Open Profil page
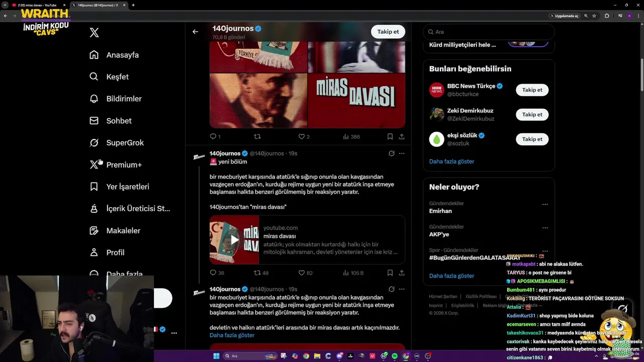This screenshot has height=362, width=644. tap(107, 252)
